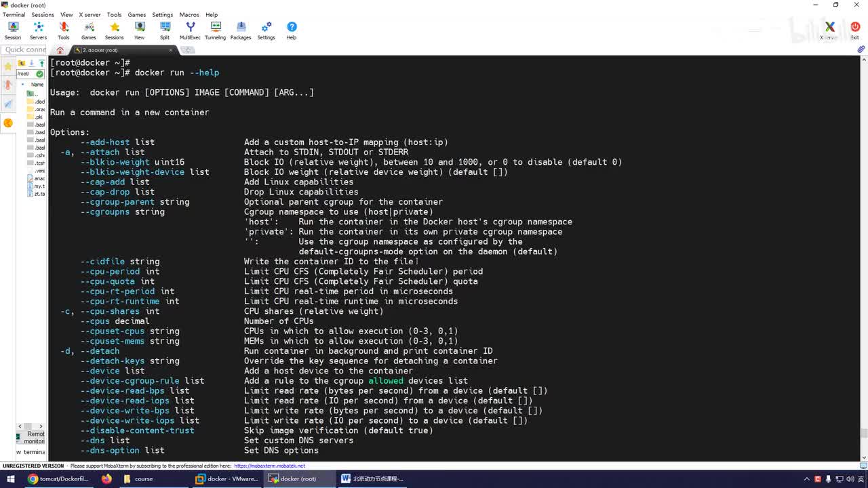The height and width of the screenshot is (488, 868).
Task: Open the Tools sidebar tab icon
Action: (x=8, y=85)
